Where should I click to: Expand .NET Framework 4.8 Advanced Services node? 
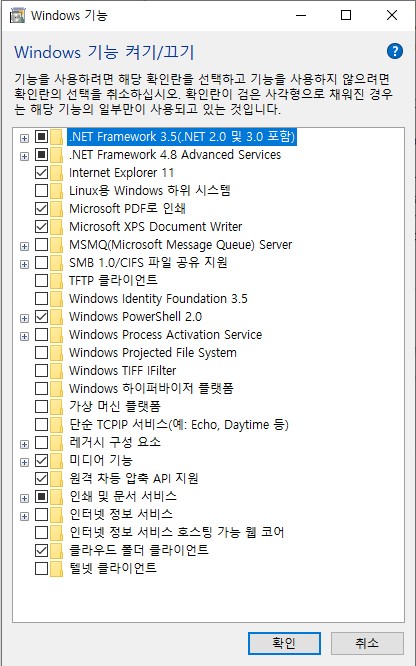(x=25, y=156)
